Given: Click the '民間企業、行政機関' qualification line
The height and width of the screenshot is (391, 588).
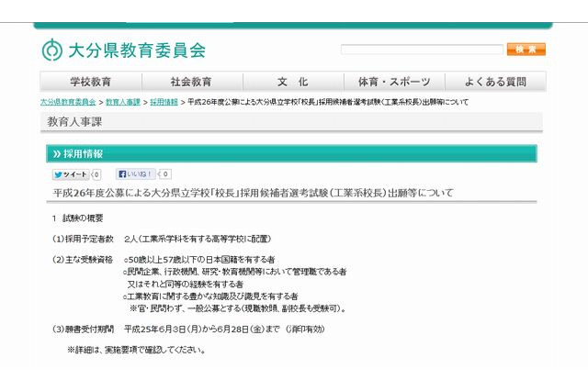Looking at the screenshot, I should 235,272.
